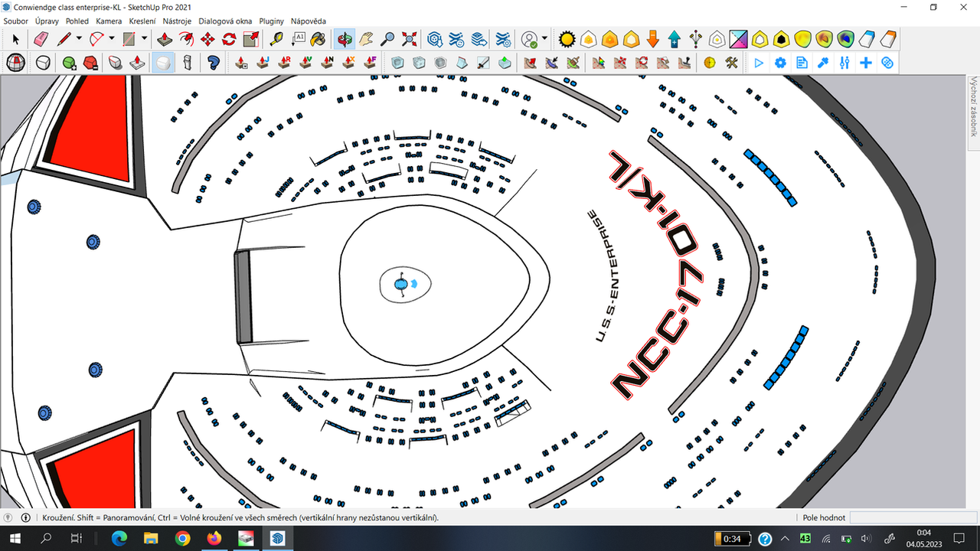Click the blue gear settings icon

pyautogui.click(x=781, y=63)
